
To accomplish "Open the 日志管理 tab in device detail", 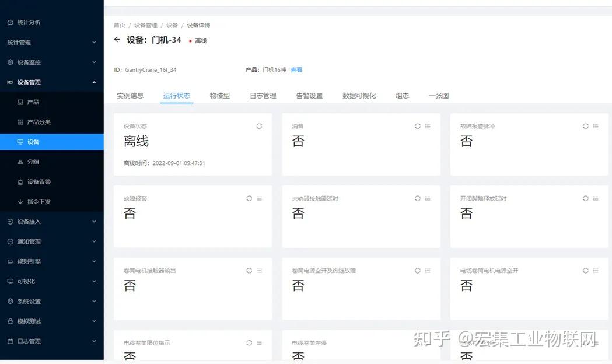I will 263,96.
